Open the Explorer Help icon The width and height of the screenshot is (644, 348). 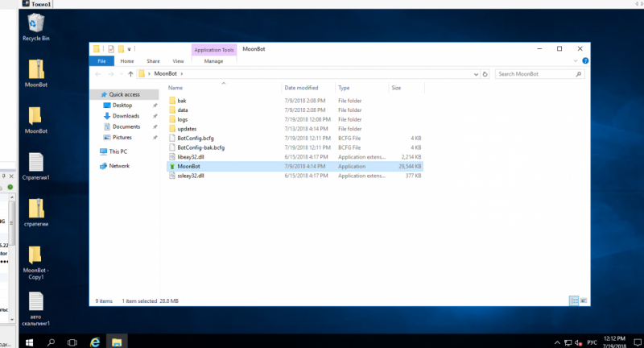585,60
